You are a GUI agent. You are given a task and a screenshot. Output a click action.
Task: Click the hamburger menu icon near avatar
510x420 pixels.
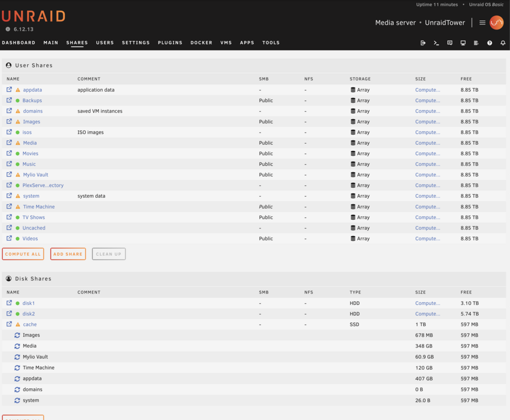(x=482, y=22)
